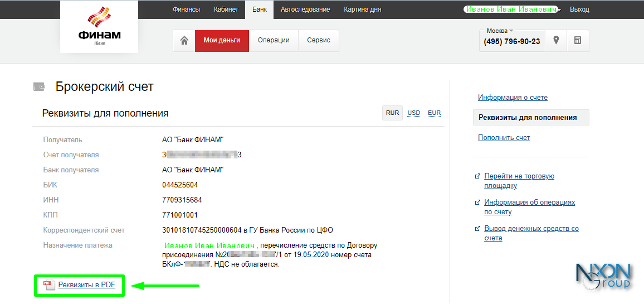Open the Информация о счете link
644x304 pixels.
click(513, 98)
